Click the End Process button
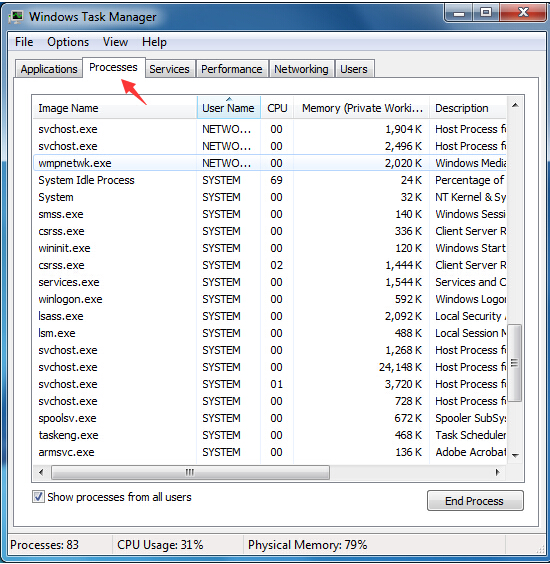The image size is (550, 564). tap(475, 501)
